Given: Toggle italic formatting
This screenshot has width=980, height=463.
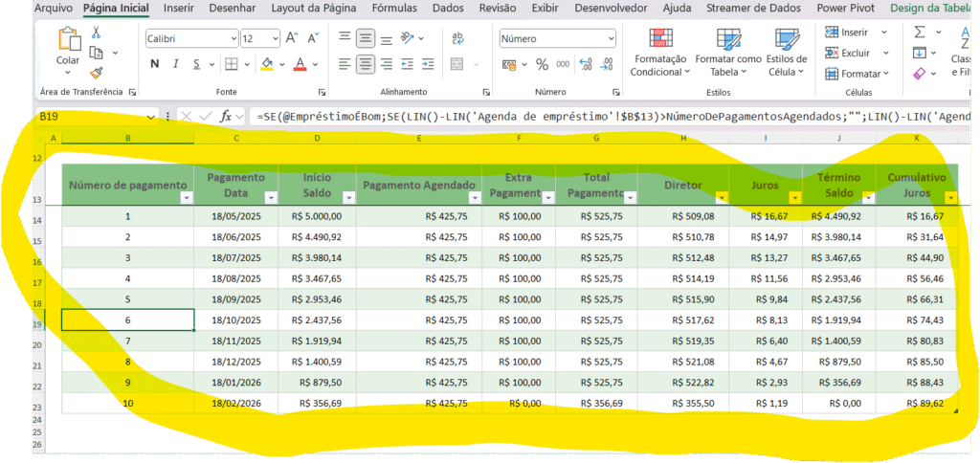Looking at the screenshot, I should click(x=176, y=64).
